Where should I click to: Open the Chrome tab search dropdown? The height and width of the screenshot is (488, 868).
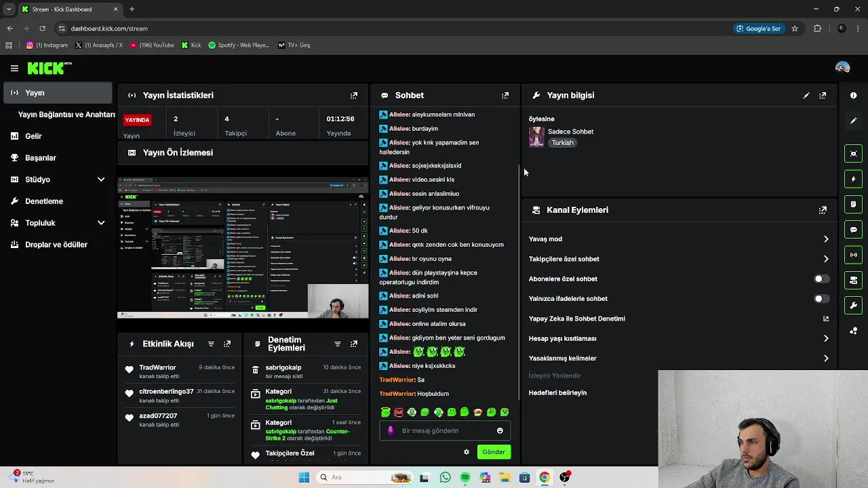point(9,9)
